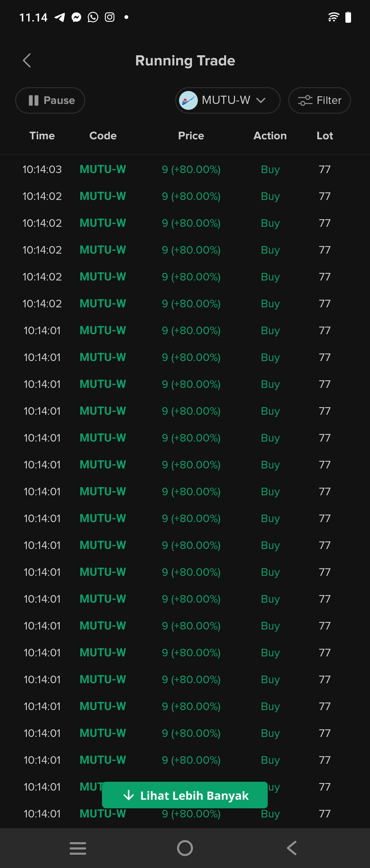Image resolution: width=370 pixels, height=868 pixels.
Task: Tap the Lihat Lebih Banyak button
Action: [184, 795]
